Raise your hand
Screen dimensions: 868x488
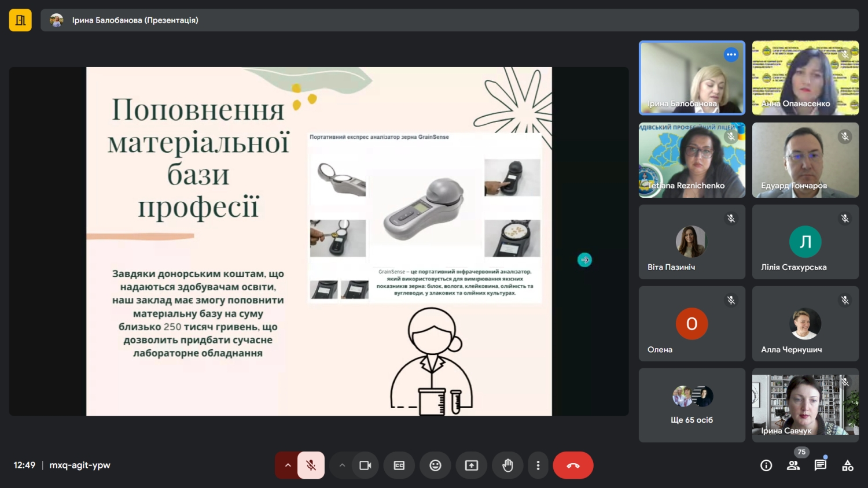click(507, 465)
